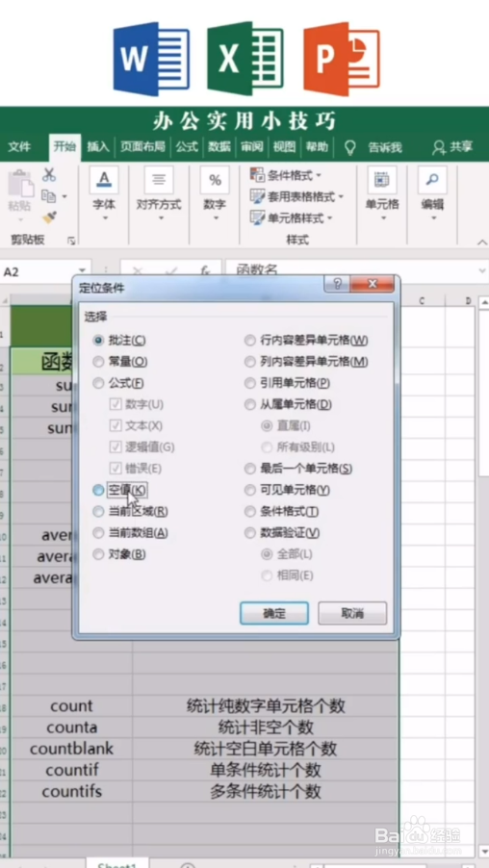
Task: Switch to the Insert (插入) tab
Action: pyautogui.click(x=98, y=147)
